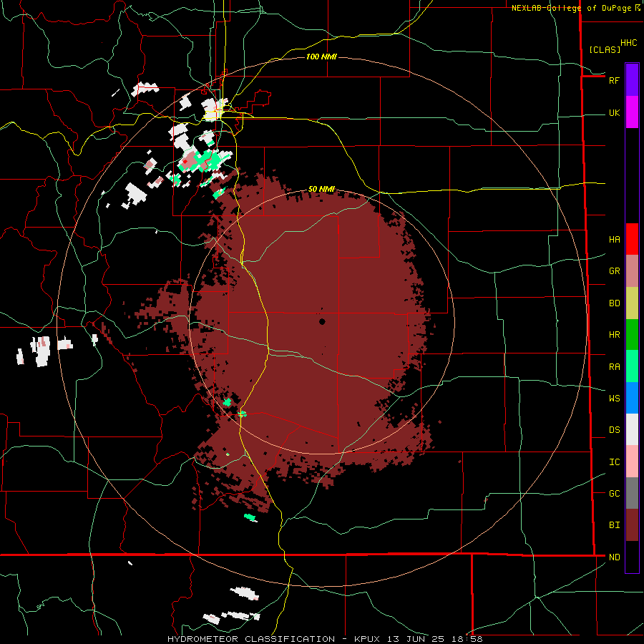
Task: Click the BD legend label
Action: [614, 303]
